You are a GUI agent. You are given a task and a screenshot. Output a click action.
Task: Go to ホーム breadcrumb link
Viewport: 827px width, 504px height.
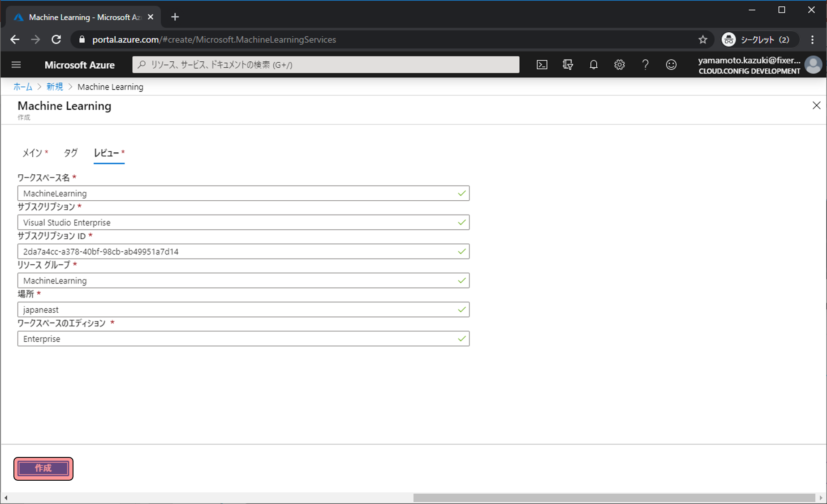tap(23, 87)
